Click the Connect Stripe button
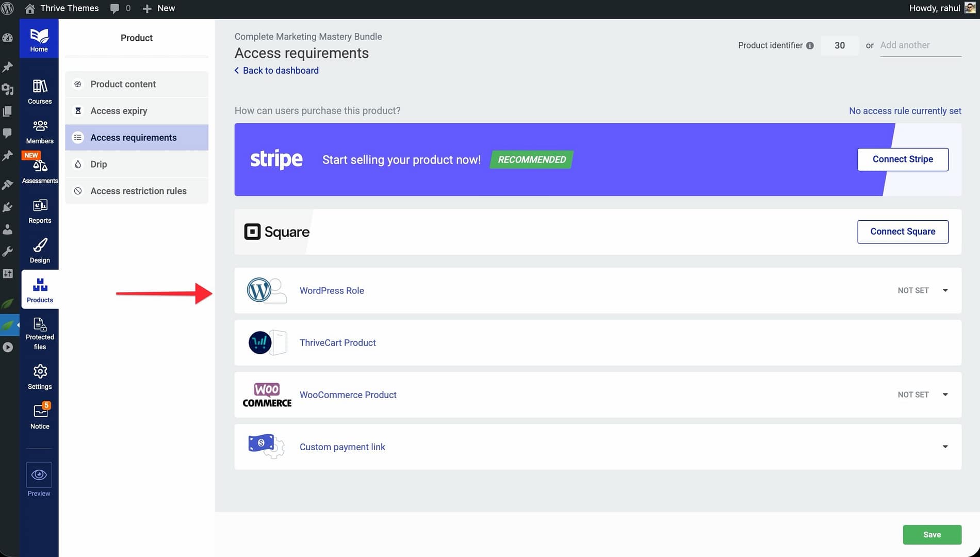 pos(903,159)
